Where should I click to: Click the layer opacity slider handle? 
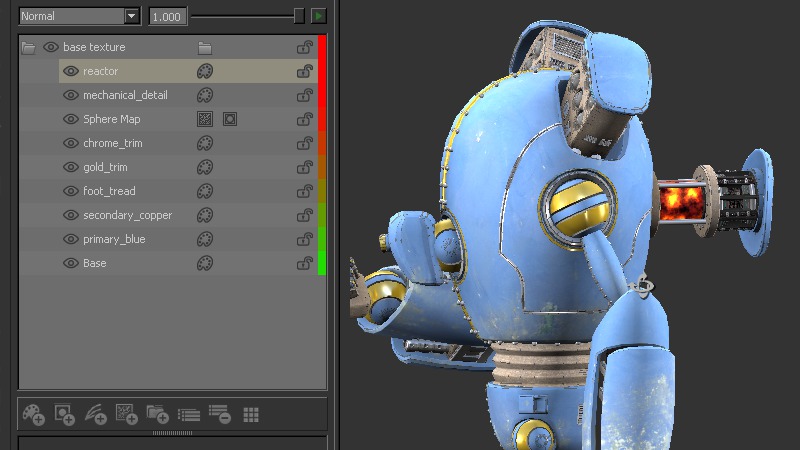(x=298, y=16)
